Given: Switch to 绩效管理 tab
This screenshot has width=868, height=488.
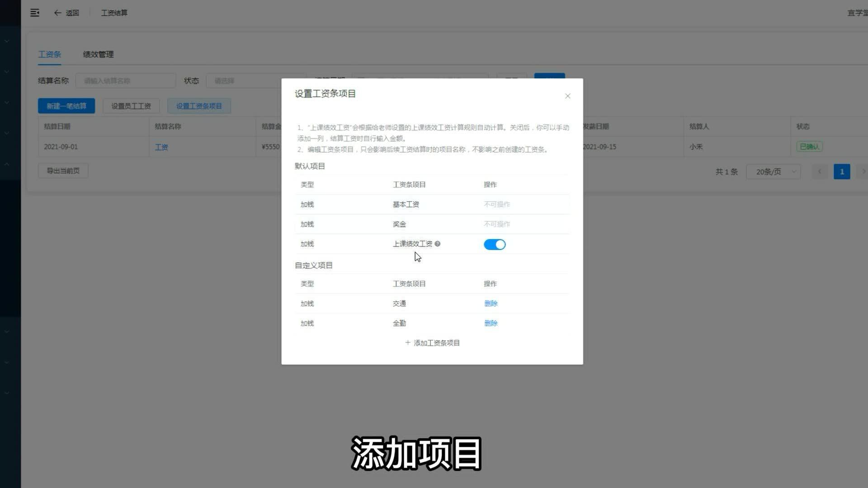Looking at the screenshot, I should pyautogui.click(x=98, y=54).
